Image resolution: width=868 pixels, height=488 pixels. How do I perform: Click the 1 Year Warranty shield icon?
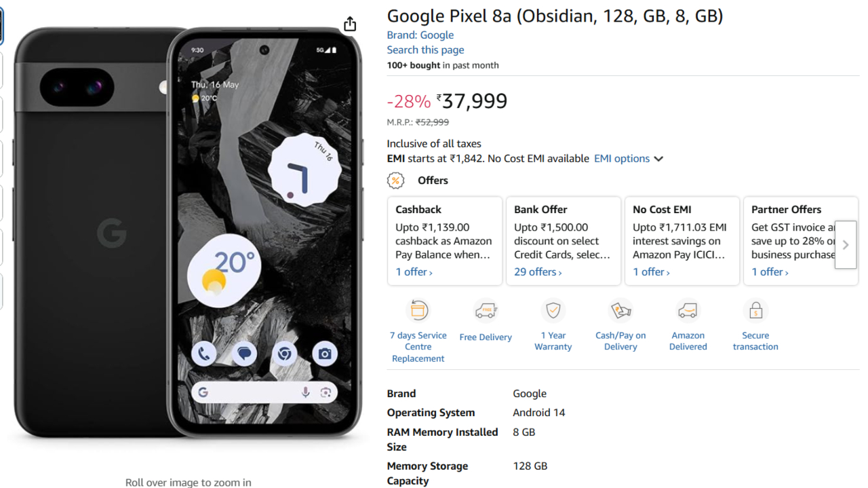coord(553,311)
